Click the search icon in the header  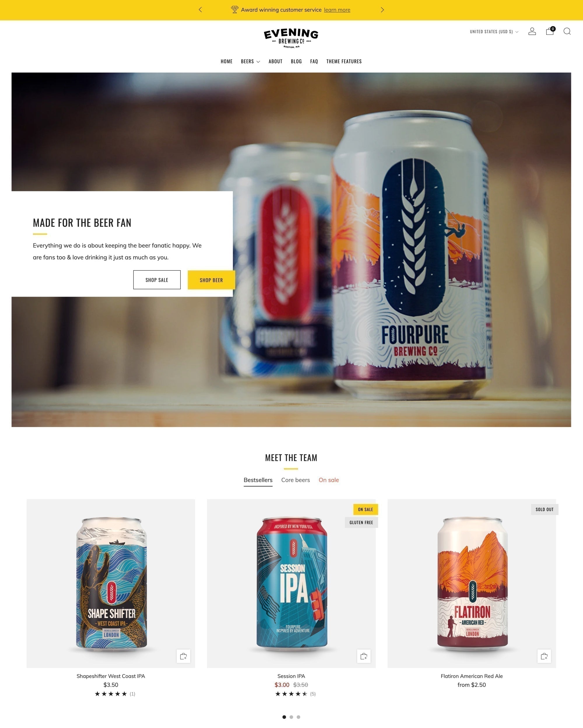coord(566,32)
